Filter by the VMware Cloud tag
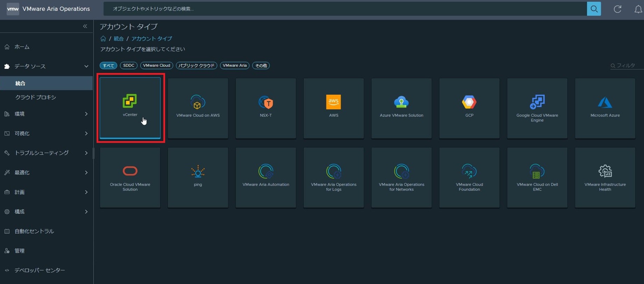This screenshot has height=284, width=644. 157,65
